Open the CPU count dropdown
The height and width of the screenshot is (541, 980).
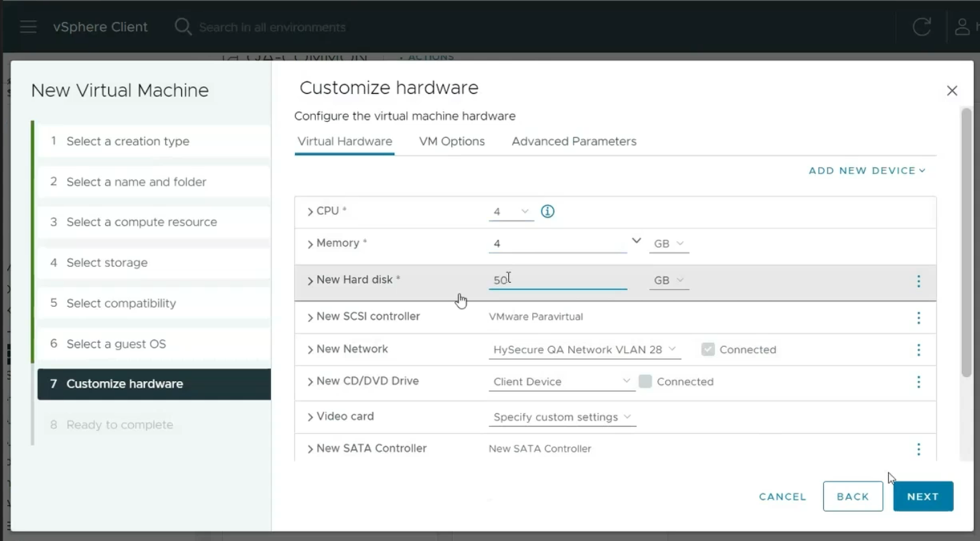point(511,212)
